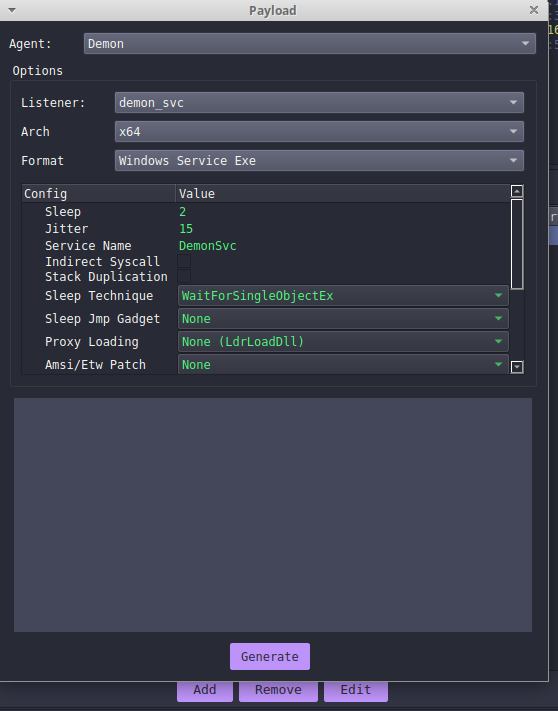Click the Add button behind the dialog
This screenshot has height=711, width=558.
pyautogui.click(x=205, y=690)
